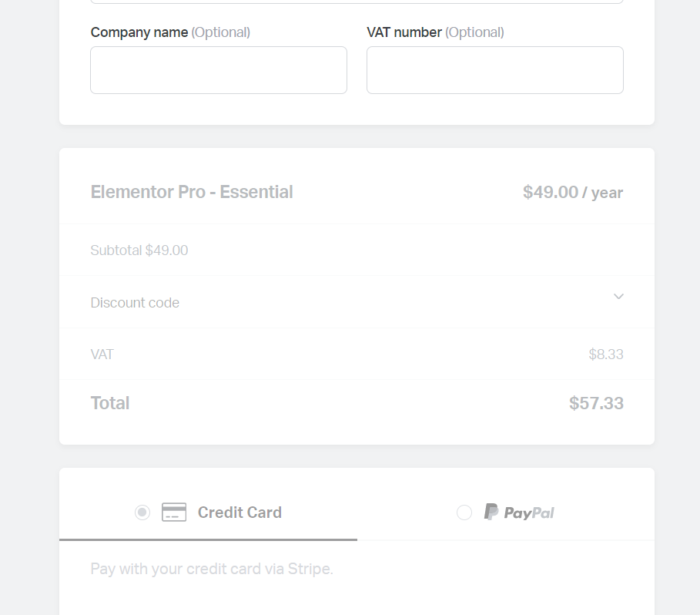This screenshot has width=700, height=615.
Task: Click the credit card icon
Action: [x=174, y=512]
